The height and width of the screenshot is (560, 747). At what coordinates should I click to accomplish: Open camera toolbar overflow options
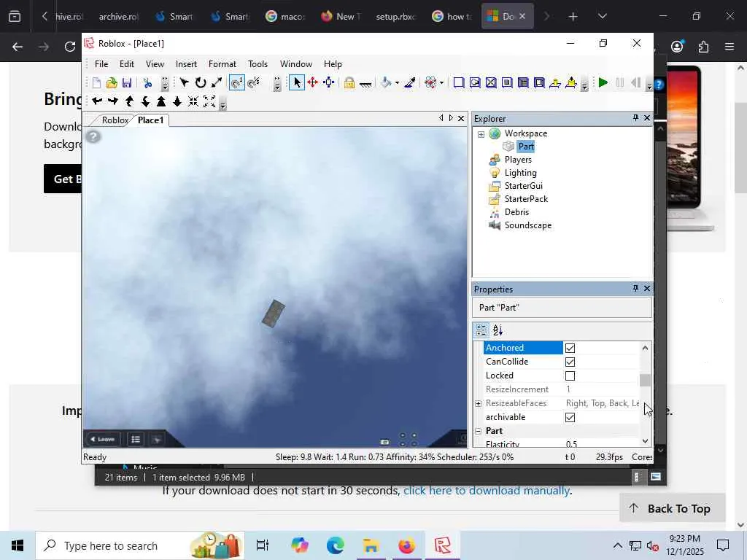[x=222, y=104]
